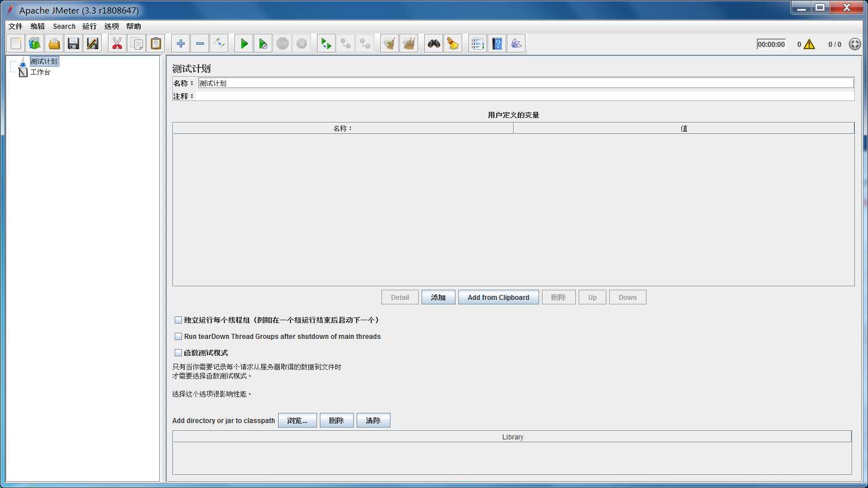Click the 注释 comment field
The image size is (868, 488).
click(526, 96)
